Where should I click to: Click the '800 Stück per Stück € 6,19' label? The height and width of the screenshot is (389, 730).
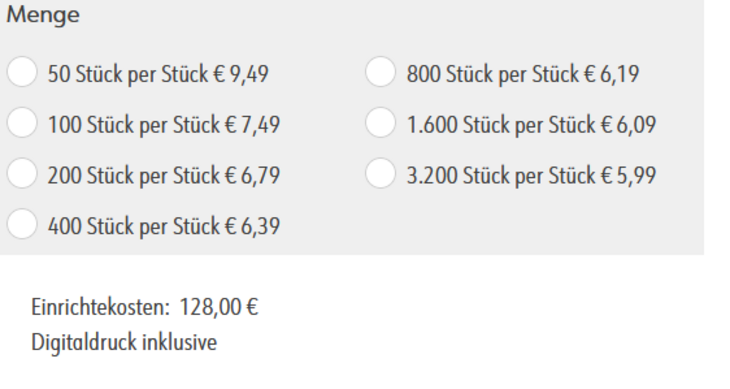523,74
